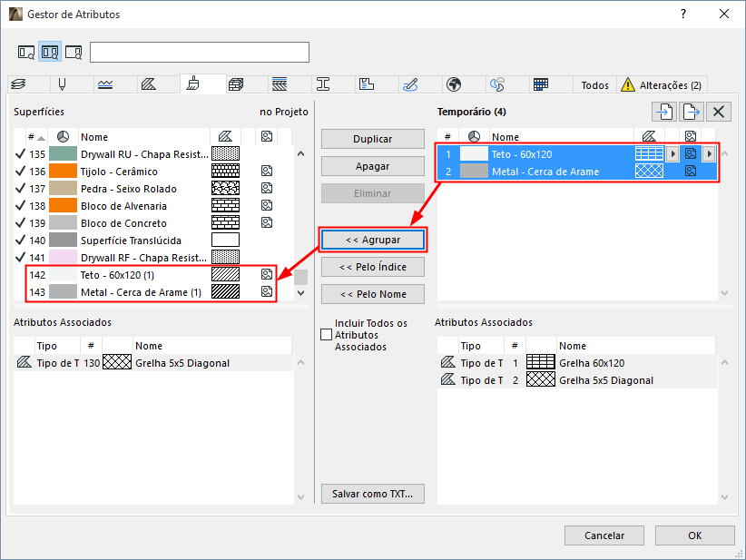Click color swatch of Pedra - Seixo Rolado
Viewport: 746px width, 560px height.
pos(63,189)
